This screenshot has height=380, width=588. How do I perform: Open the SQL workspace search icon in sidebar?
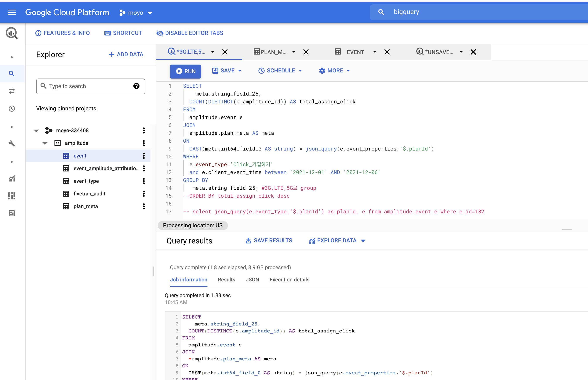click(12, 74)
